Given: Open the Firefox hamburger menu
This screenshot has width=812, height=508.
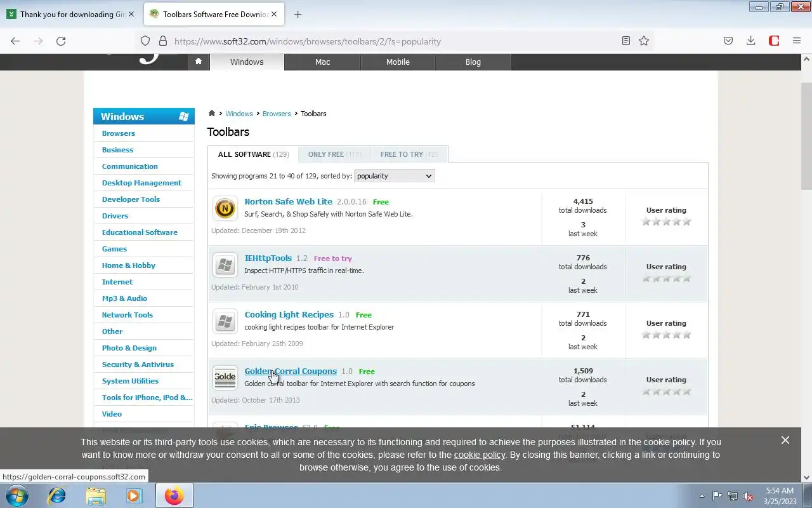Looking at the screenshot, I should (x=797, y=41).
